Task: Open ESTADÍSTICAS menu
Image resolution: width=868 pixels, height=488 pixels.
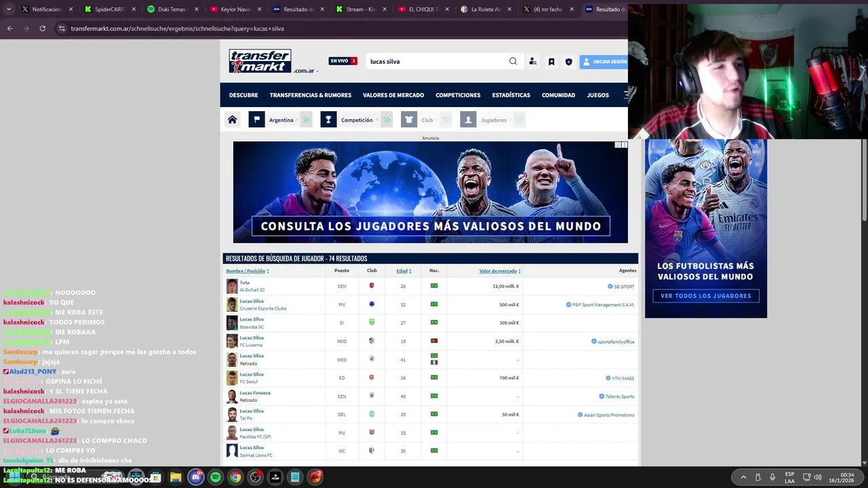Action: (511, 95)
